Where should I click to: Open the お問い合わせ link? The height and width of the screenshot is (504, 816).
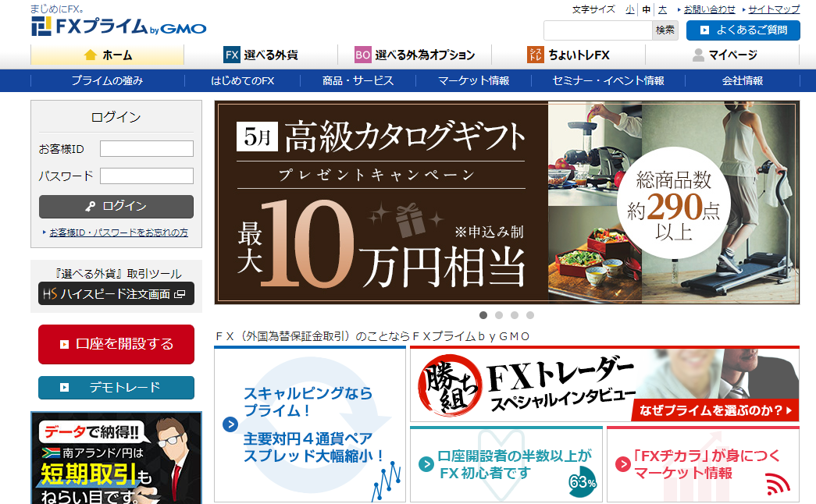pyautogui.click(x=709, y=9)
